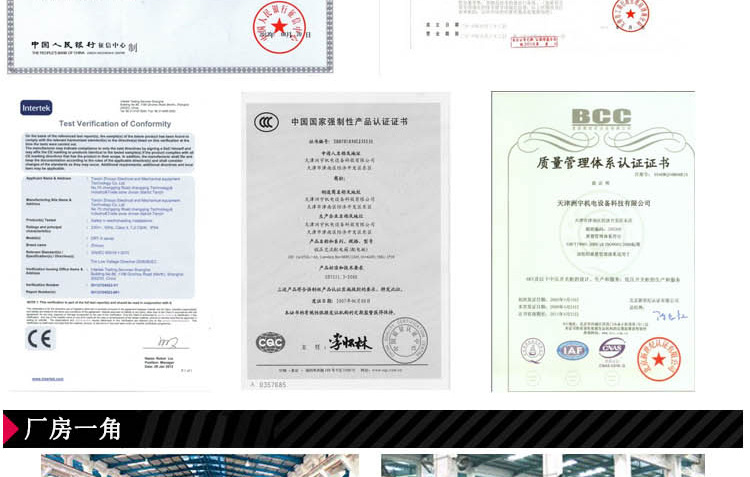Click the manager signature above the name on the Intertek certificate
The image size is (750, 477).
point(166,342)
